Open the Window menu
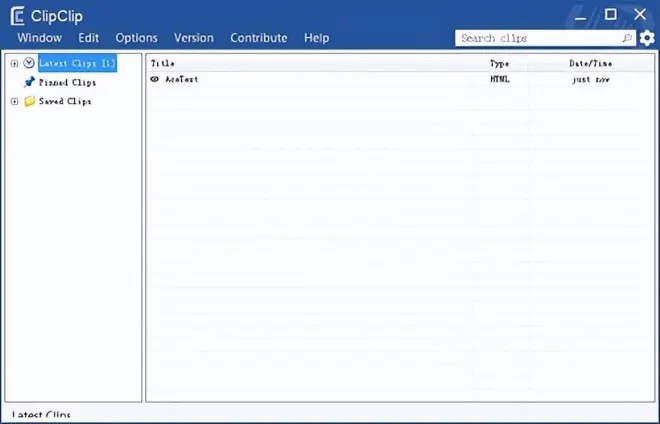This screenshot has width=660, height=424. pyautogui.click(x=39, y=38)
